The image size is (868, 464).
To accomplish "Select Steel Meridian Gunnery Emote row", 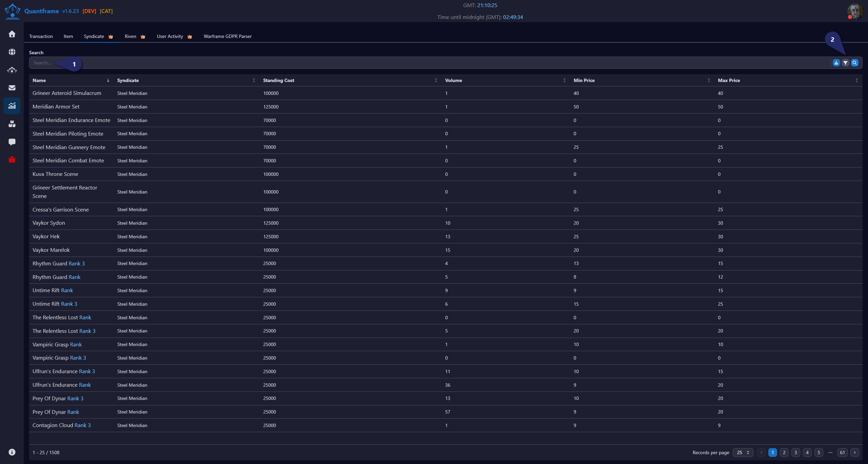I will [446, 147].
